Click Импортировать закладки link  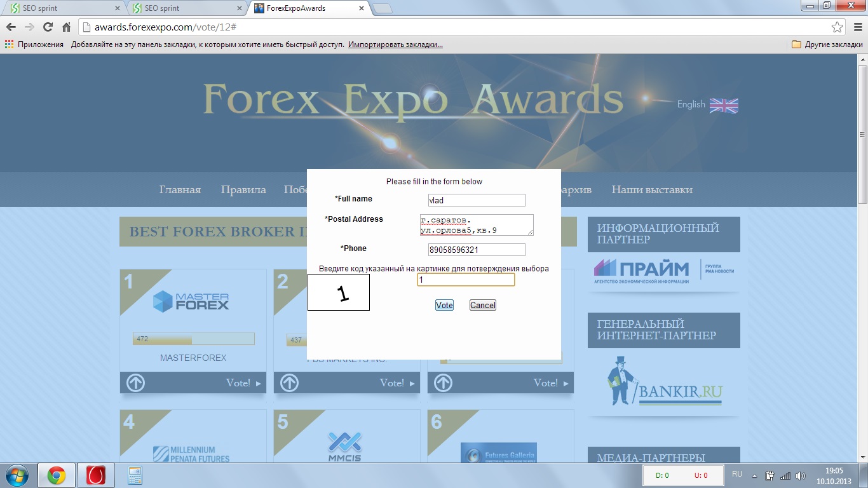(395, 44)
